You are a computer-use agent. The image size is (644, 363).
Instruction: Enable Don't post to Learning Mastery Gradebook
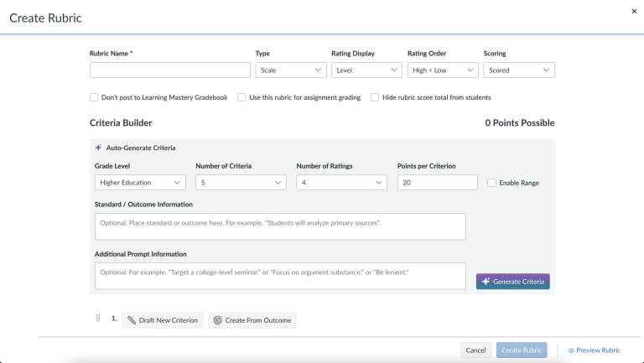(94, 97)
